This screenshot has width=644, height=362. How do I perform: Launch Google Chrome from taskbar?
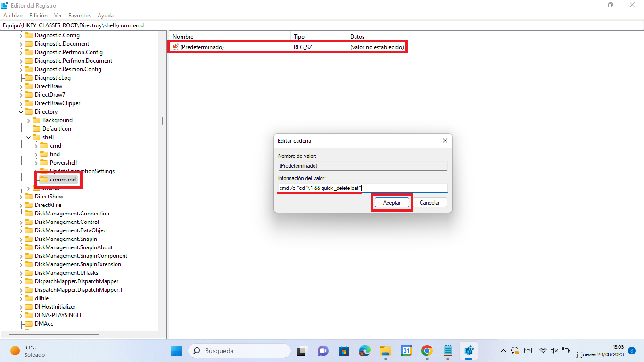427,351
